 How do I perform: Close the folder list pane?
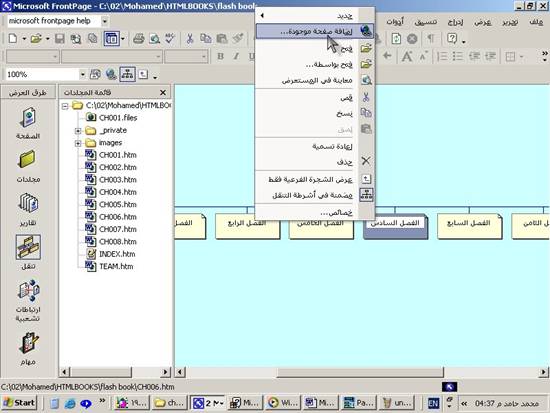pyautogui.click(x=163, y=93)
